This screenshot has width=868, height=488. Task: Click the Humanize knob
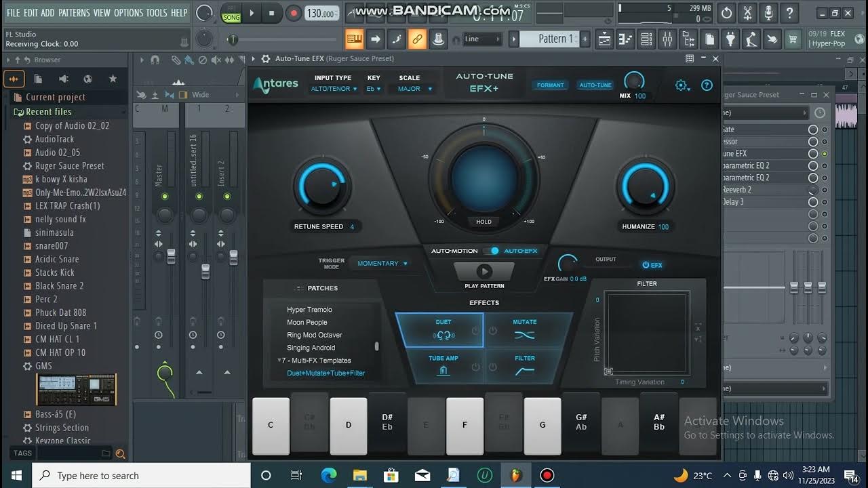(646, 186)
